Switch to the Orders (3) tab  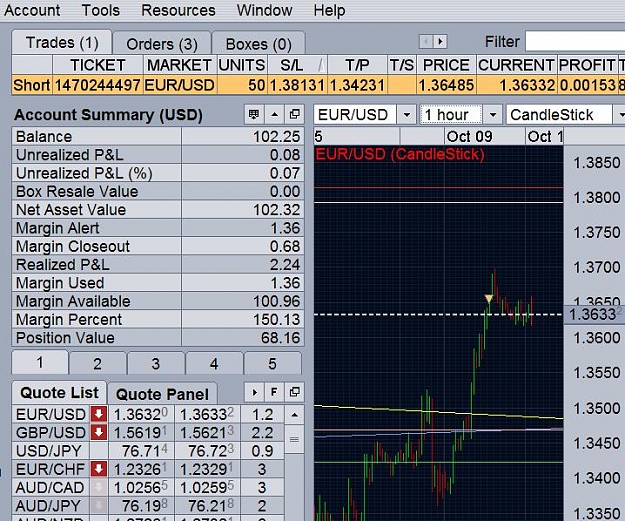tap(162, 44)
